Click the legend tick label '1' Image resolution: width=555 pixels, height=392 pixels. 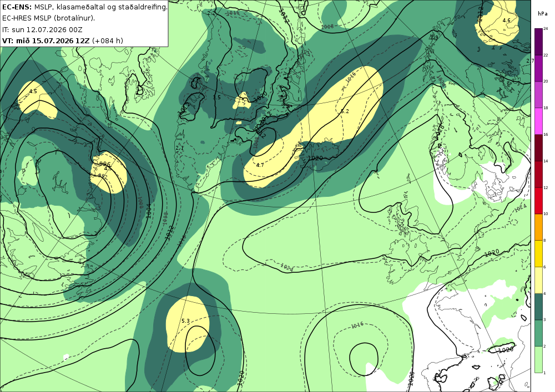pyautogui.click(x=545, y=373)
